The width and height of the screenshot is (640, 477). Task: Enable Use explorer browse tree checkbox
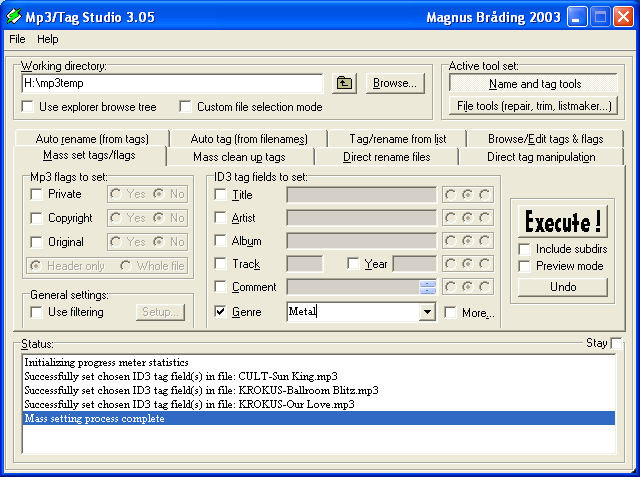[28, 107]
